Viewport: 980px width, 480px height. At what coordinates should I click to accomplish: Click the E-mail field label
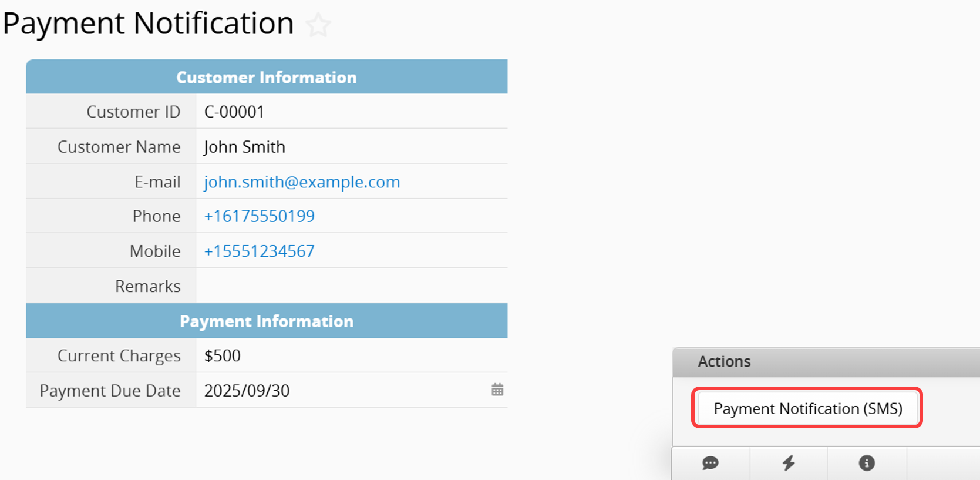click(x=157, y=182)
